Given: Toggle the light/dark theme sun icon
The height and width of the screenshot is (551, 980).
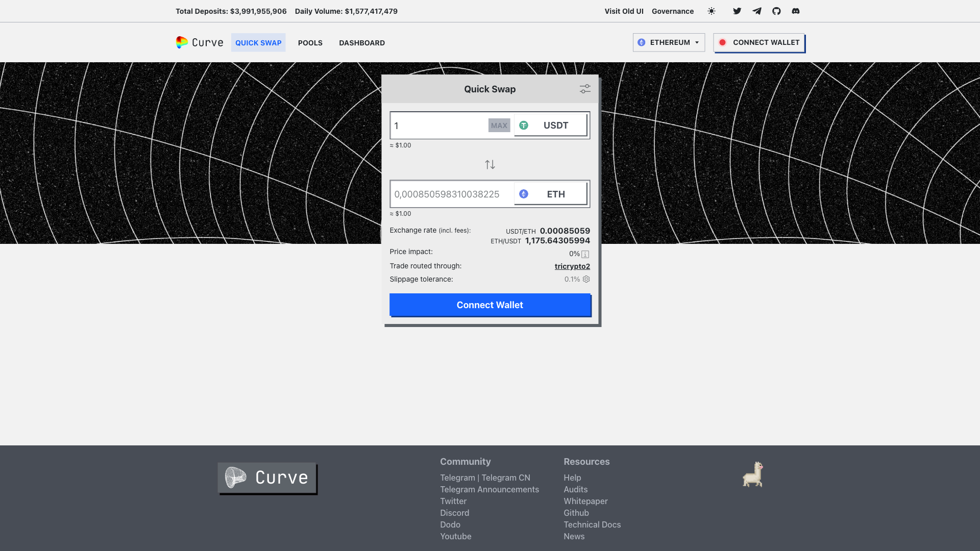Looking at the screenshot, I should coord(712,11).
